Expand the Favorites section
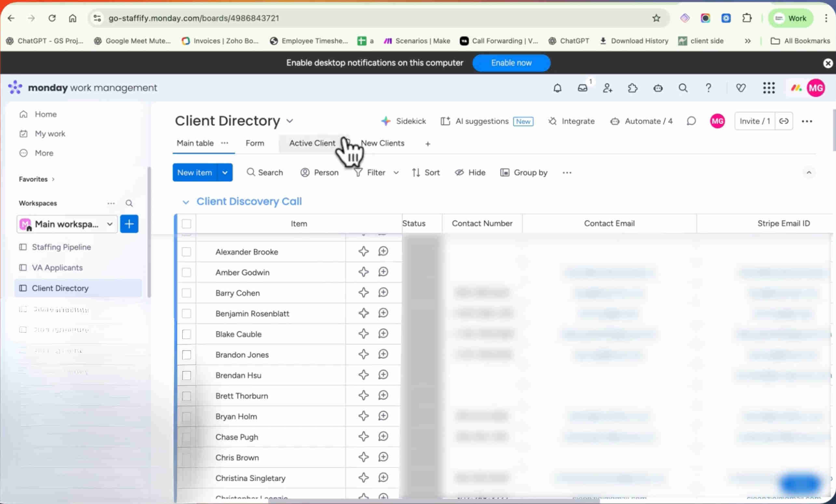Screen dimensions: 836x504 [x=37, y=179]
